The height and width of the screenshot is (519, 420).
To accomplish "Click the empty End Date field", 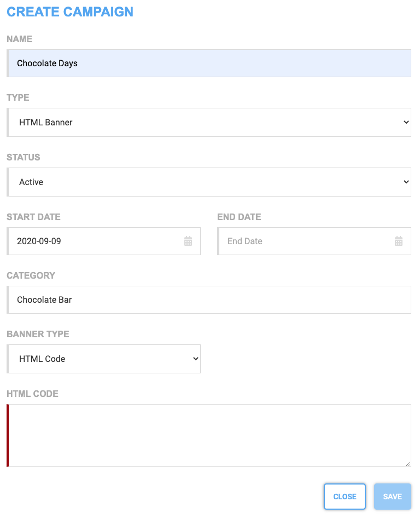I will pyautogui.click(x=314, y=241).
